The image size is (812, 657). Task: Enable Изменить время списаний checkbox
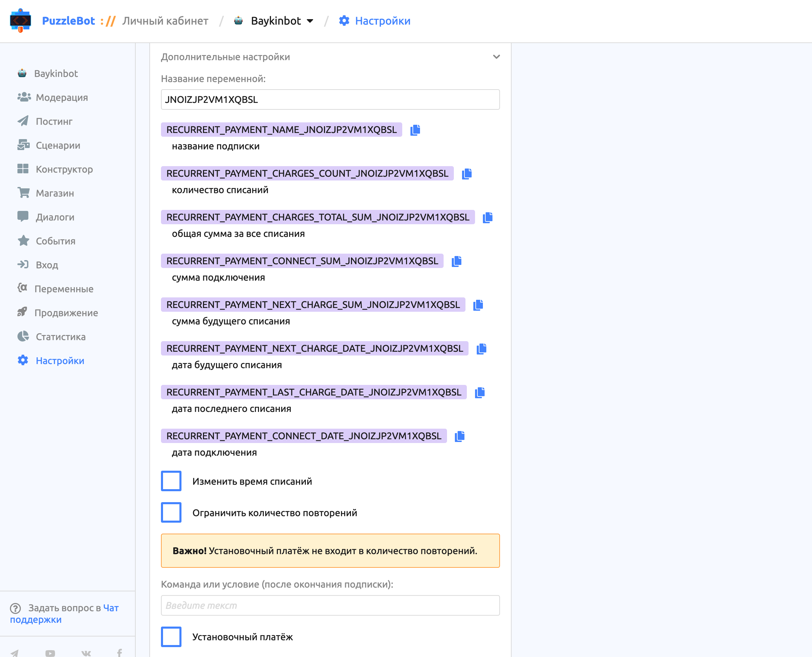pyautogui.click(x=171, y=481)
